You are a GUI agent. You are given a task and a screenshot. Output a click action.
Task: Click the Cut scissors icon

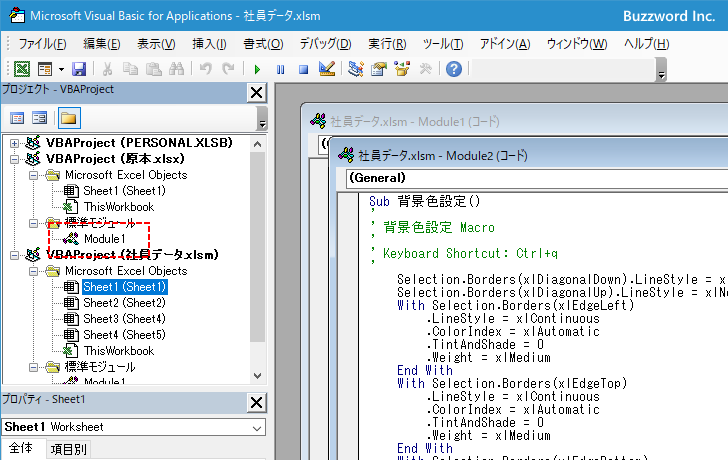click(107, 69)
